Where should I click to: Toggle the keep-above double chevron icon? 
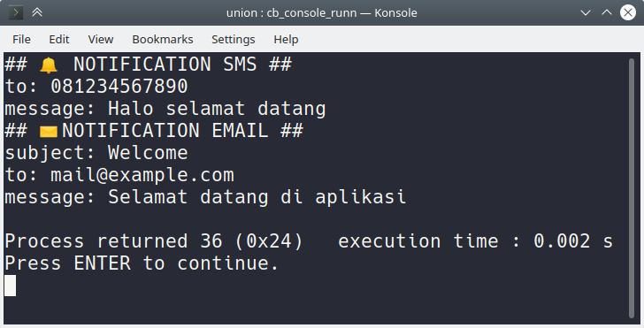pyautogui.click(x=37, y=12)
